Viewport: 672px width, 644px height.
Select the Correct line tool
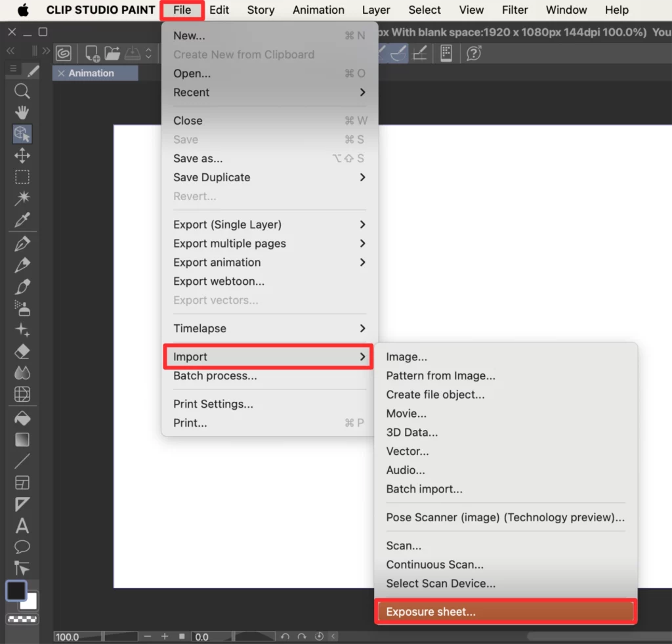[x=22, y=568]
